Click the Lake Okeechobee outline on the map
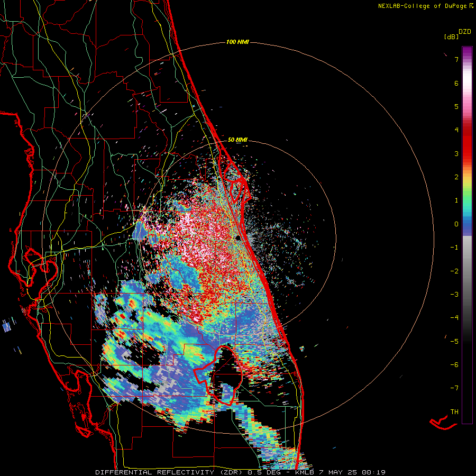This screenshot has height=476, width=476. pos(218,375)
